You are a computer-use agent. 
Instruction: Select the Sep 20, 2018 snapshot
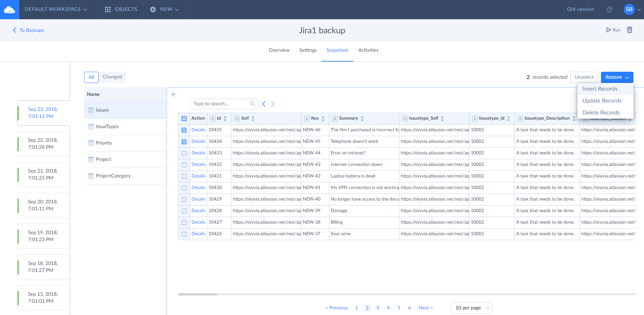pyautogui.click(x=43, y=205)
